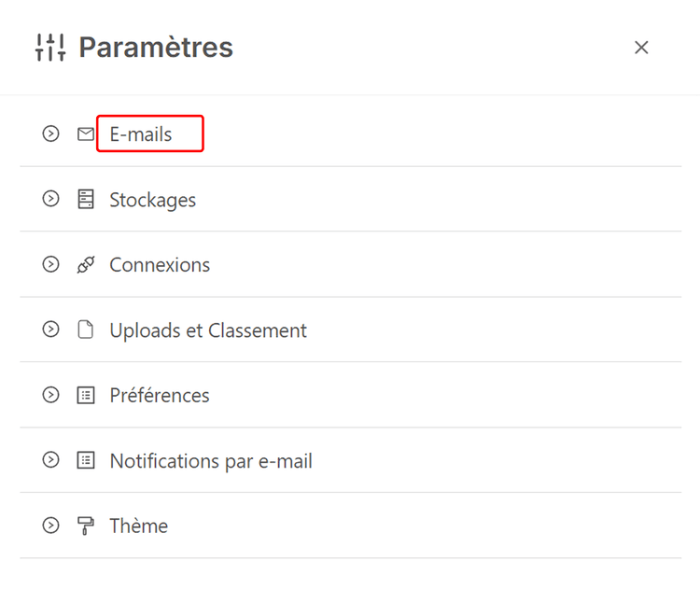Click the paint roller icon beside Thème
Screen dimensions: 700x589
[x=86, y=526]
